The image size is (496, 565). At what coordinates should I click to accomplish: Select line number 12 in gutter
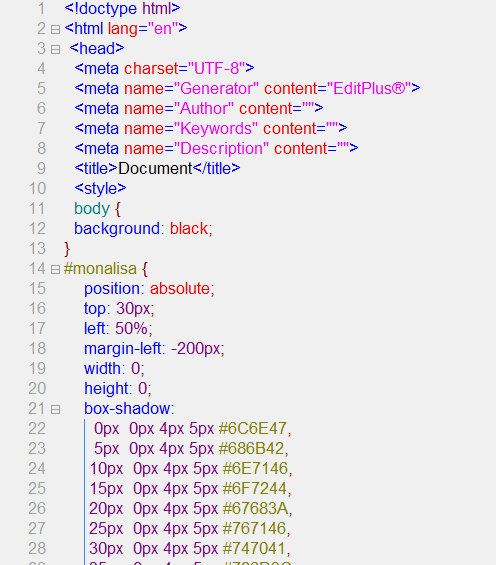[x=37, y=228]
